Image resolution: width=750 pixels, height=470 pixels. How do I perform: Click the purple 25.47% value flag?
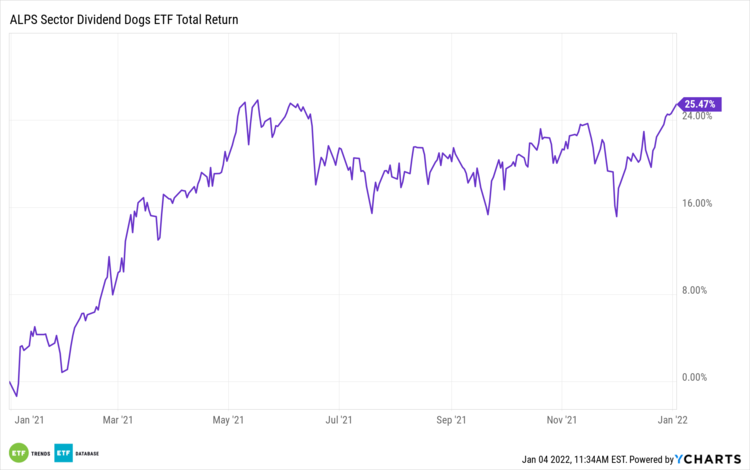tap(696, 103)
